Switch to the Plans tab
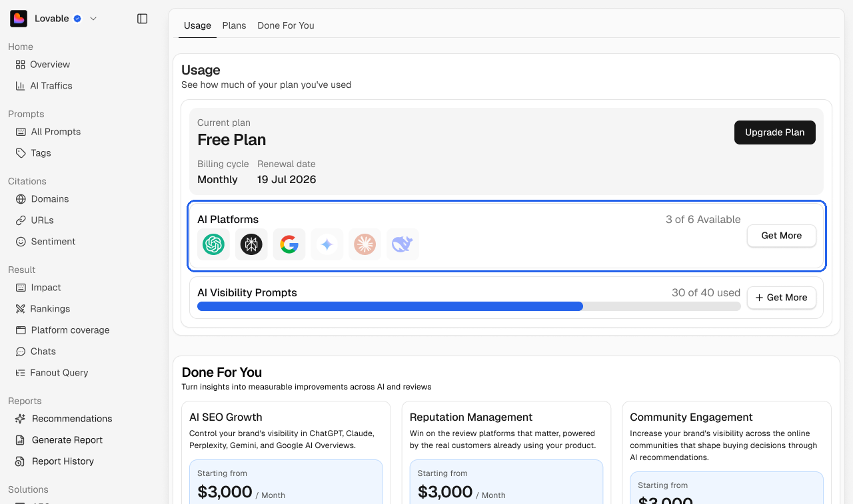Viewport: 853px width, 504px height. tap(234, 25)
